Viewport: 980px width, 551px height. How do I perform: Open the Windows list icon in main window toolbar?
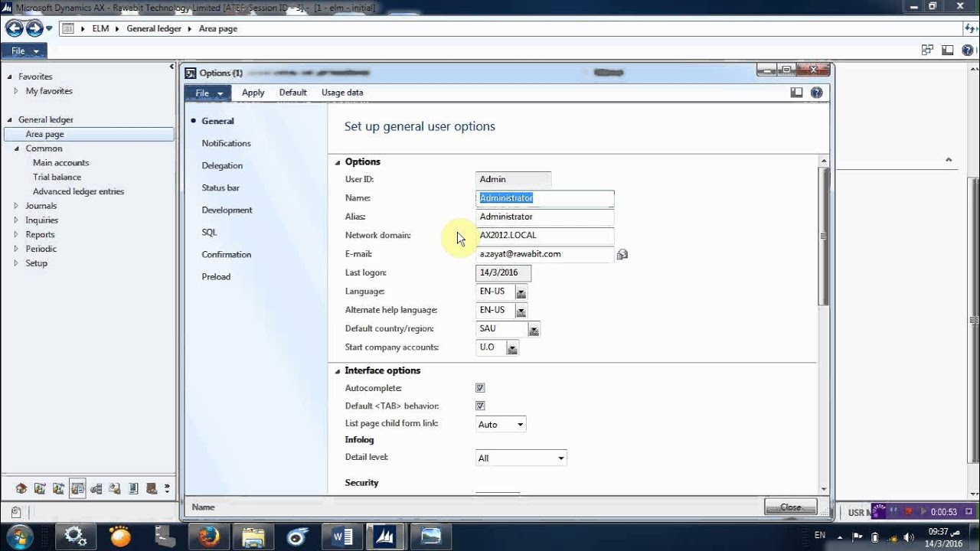(x=927, y=51)
